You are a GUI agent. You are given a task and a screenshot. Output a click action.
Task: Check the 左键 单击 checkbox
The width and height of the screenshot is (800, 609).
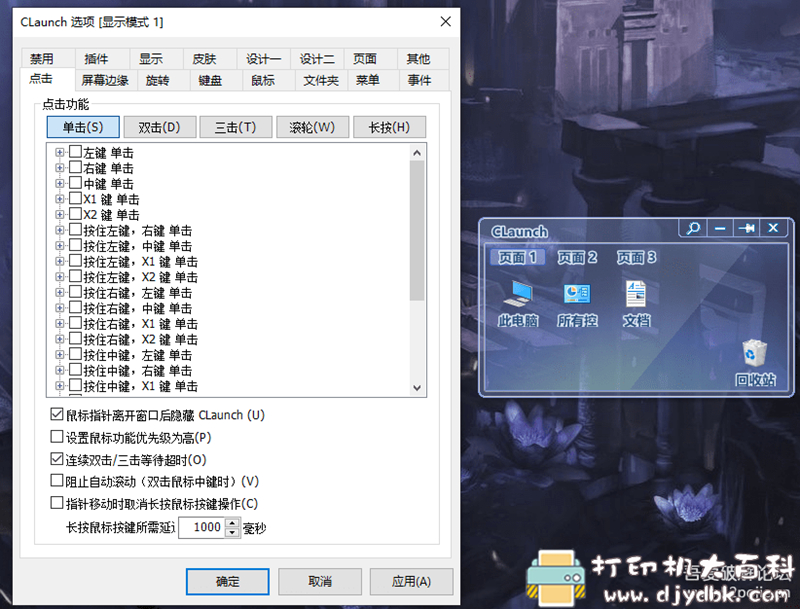click(x=76, y=151)
